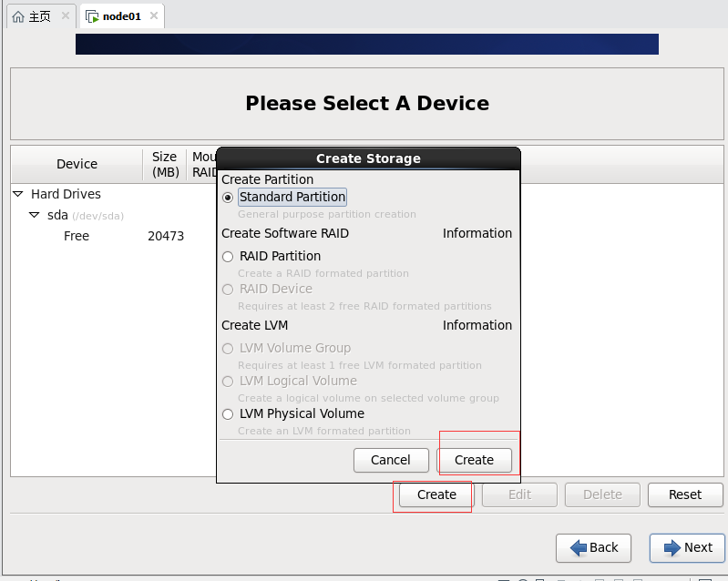Click the Device column header

(77, 164)
